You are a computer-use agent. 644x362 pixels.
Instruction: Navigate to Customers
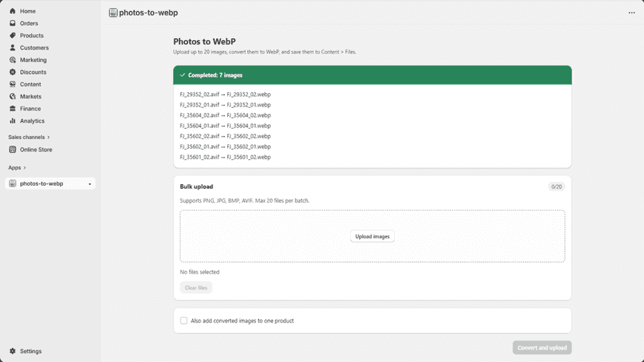click(34, 47)
